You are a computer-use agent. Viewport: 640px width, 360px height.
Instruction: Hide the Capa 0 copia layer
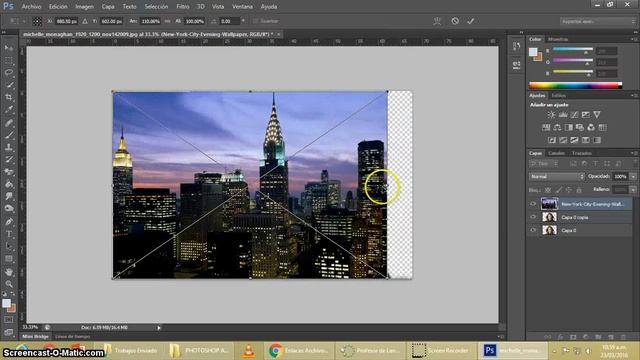(533, 217)
